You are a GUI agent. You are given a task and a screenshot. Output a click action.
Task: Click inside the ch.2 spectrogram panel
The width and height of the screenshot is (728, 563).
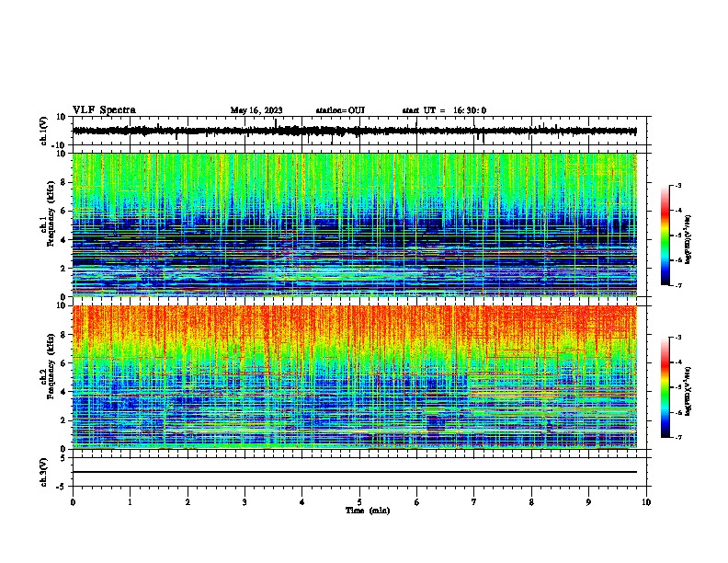(355, 377)
